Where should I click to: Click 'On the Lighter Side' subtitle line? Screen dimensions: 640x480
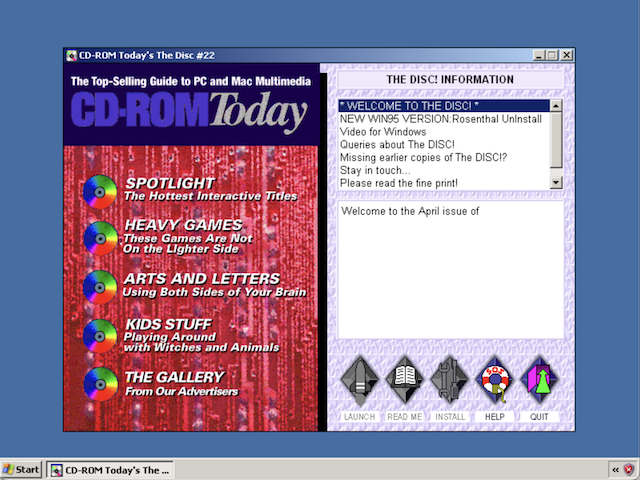[181, 249]
